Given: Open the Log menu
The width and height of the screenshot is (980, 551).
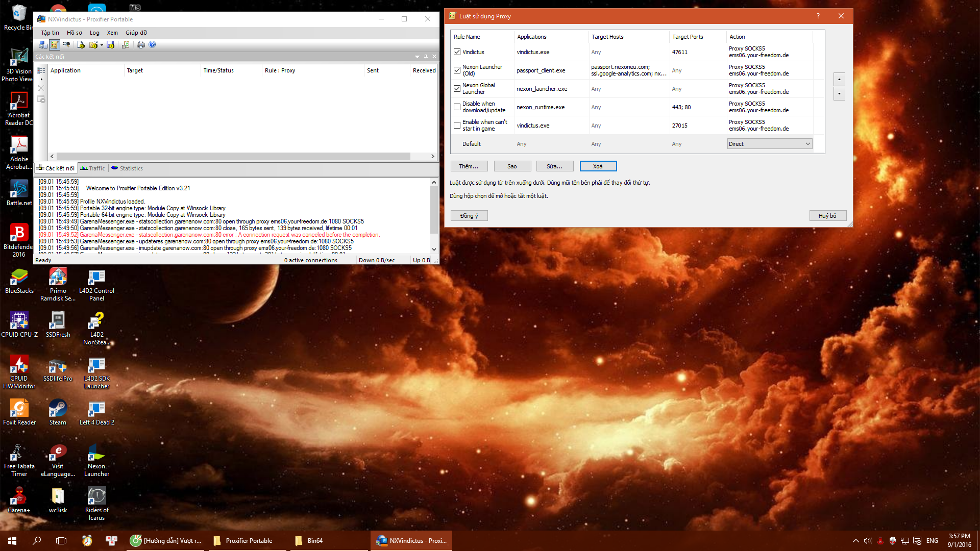Looking at the screenshot, I should [x=94, y=33].
